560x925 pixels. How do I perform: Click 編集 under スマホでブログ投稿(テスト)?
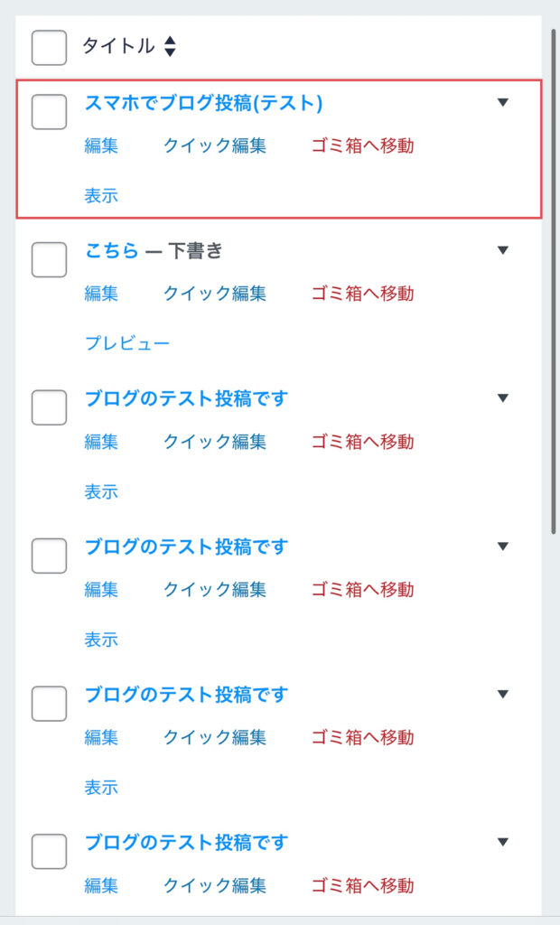(x=101, y=145)
